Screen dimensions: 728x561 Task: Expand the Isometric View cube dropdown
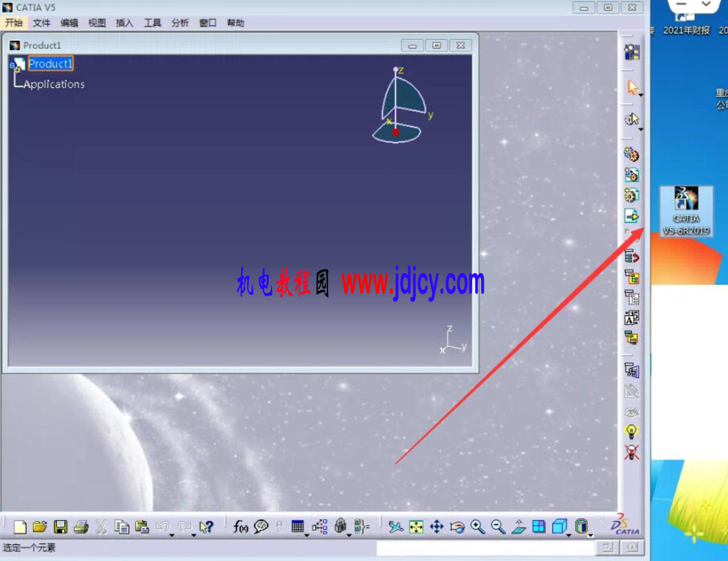569,535
